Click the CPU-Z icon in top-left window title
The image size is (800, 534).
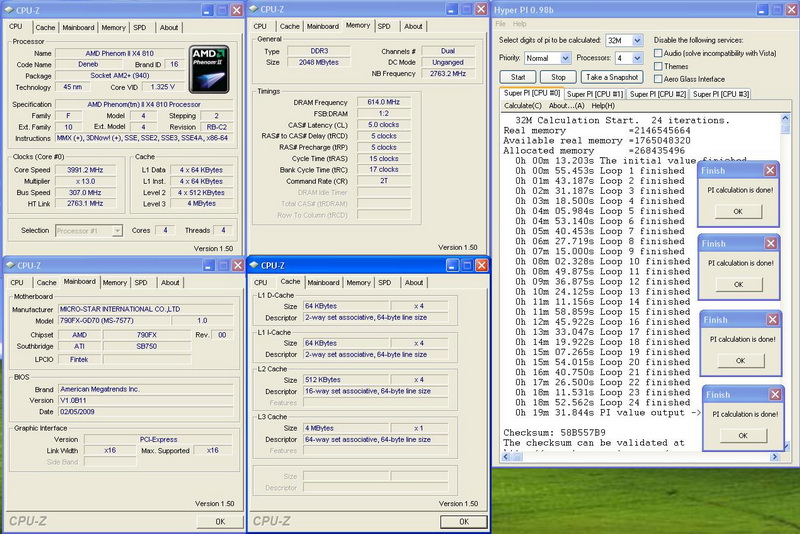coord(11,9)
